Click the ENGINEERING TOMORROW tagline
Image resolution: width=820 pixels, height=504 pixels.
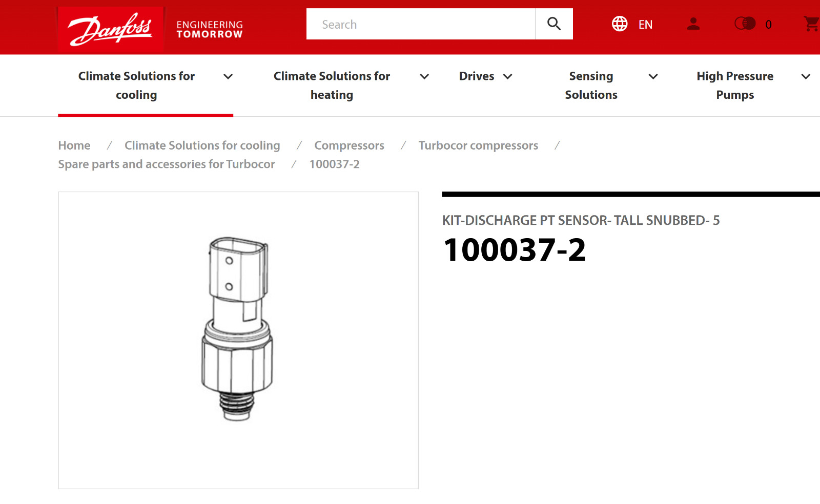click(210, 29)
